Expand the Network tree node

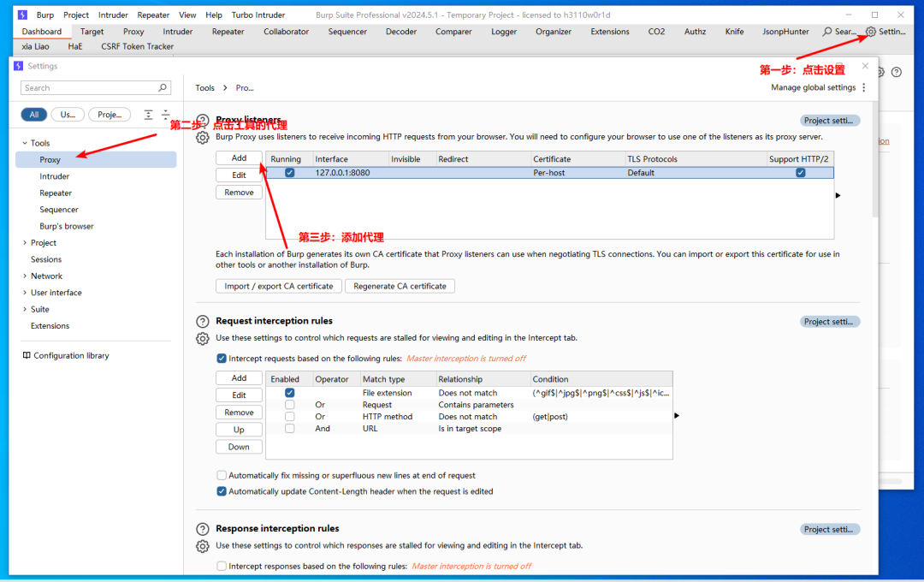[25, 276]
